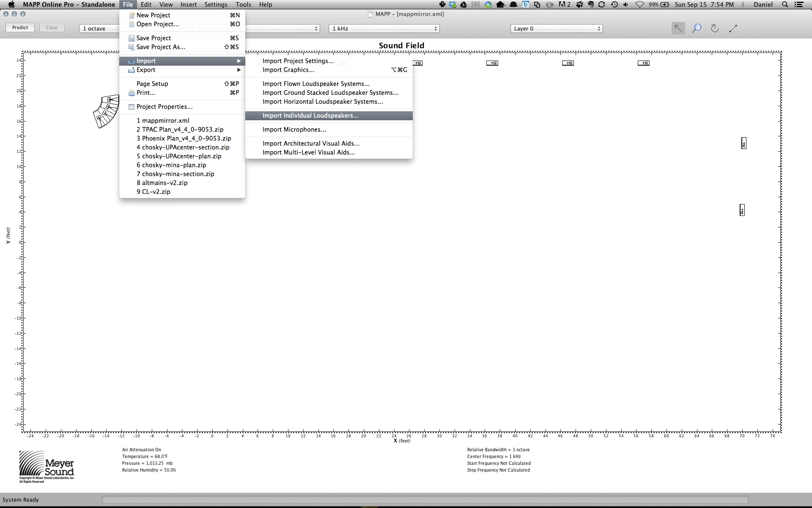Pick the dashed line measure tool
The height and width of the screenshot is (508, 812).
click(x=733, y=28)
